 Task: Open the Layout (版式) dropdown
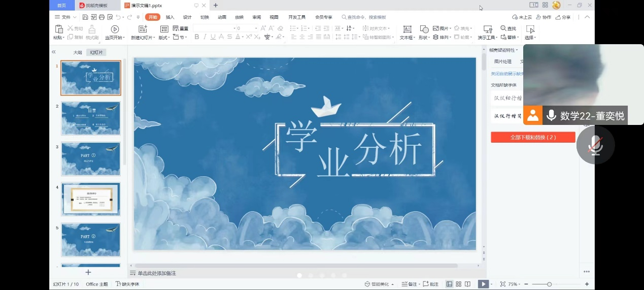[x=165, y=38]
